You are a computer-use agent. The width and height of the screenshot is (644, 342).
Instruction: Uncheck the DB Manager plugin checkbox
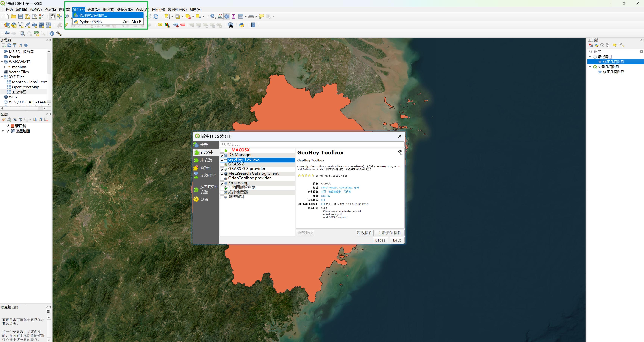click(222, 155)
